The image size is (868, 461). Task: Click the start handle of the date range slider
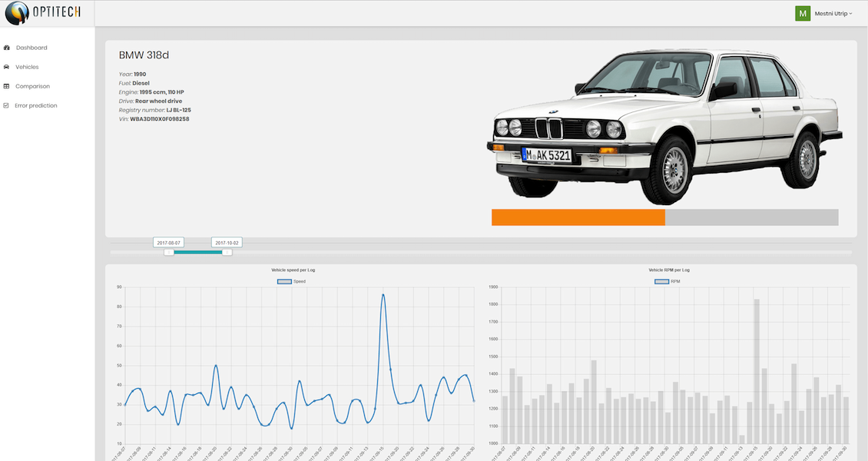pos(169,252)
